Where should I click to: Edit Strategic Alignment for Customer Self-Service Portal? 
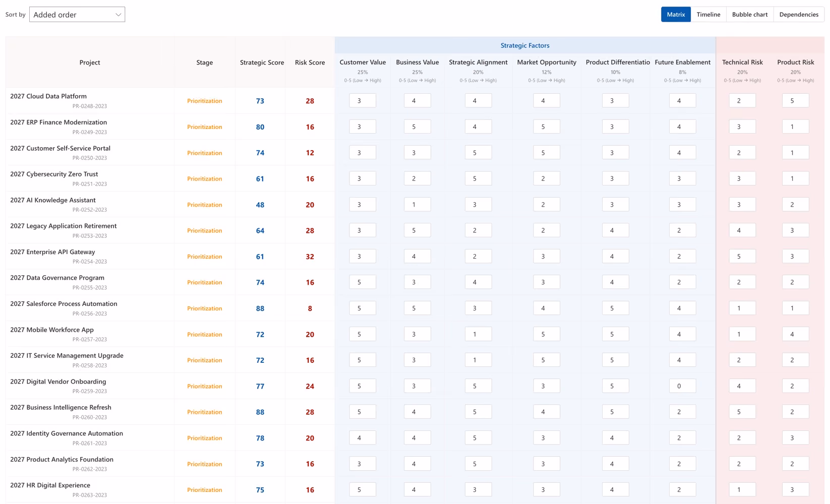coord(478,153)
